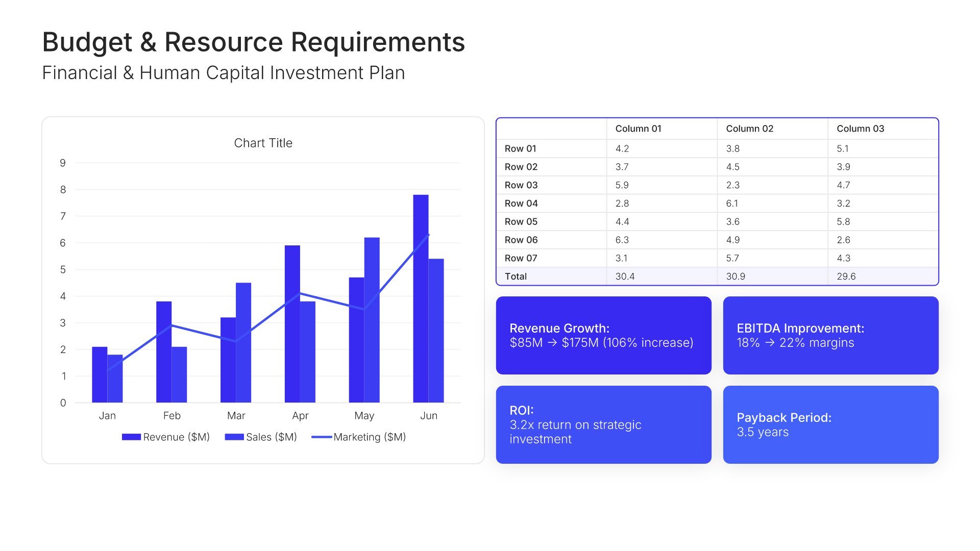Select the Row 04 label cell

point(521,204)
